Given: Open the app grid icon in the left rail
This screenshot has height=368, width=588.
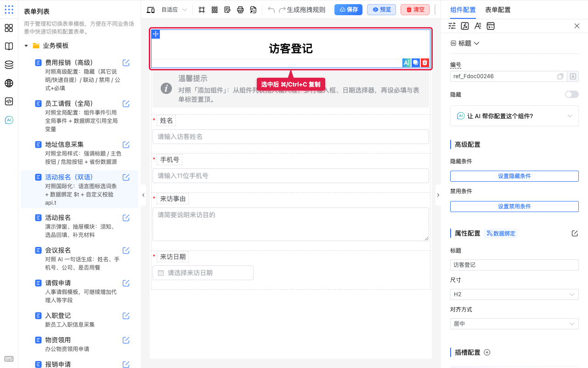Looking at the screenshot, I should pos(9,10).
